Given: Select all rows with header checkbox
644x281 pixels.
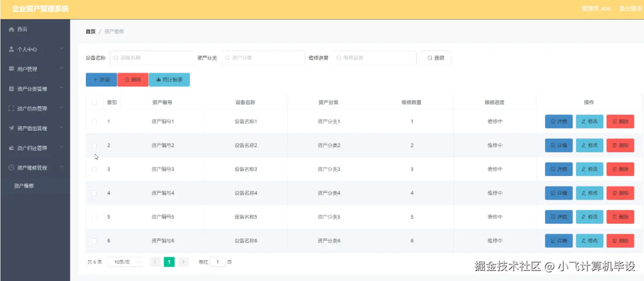Looking at the screenshot, I should click(x=94, y=102).
